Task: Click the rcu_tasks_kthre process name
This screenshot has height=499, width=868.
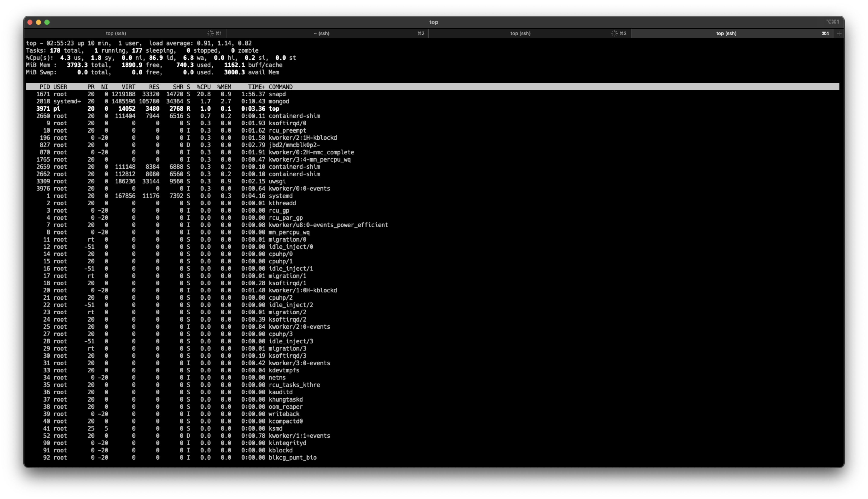Action: click(x=294, y=385)
